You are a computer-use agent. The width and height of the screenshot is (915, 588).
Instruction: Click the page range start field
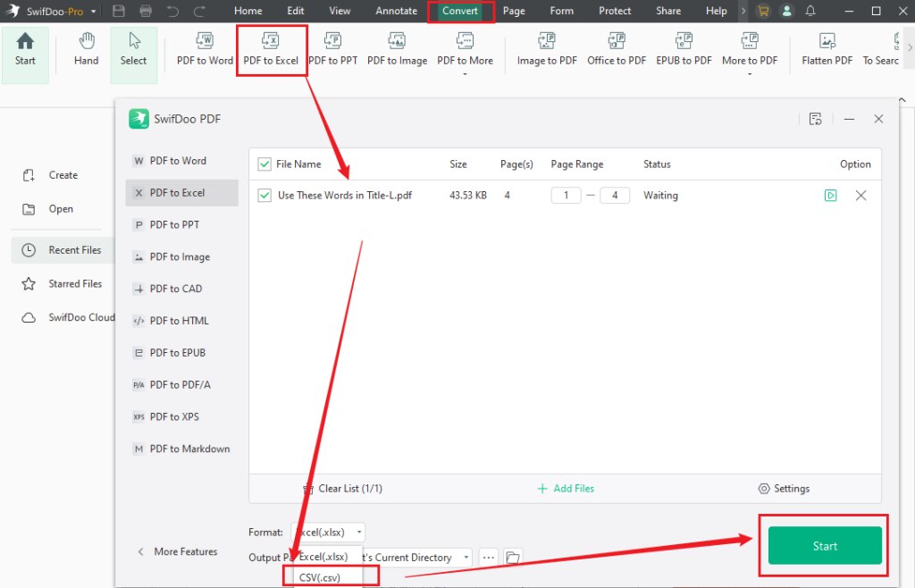pos(566,196)
